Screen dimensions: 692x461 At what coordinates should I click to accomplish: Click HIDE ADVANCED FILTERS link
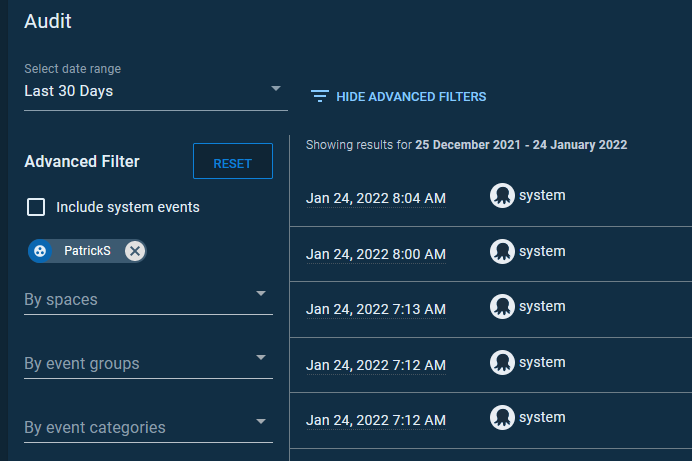tap(411, 97)
